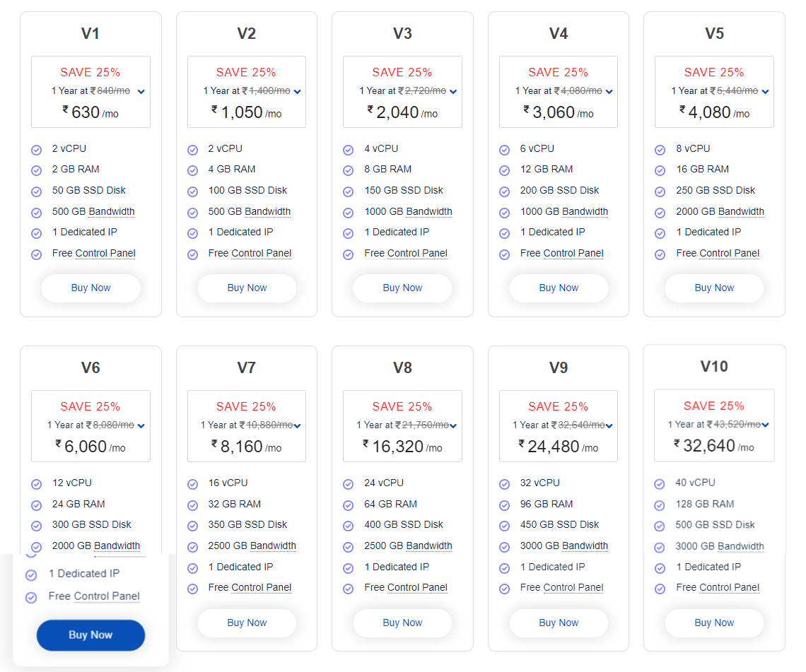The image size is (806, 672).
Task: Click the Bandwidth link in V4 plan
Action: click(x=585, y=211)
